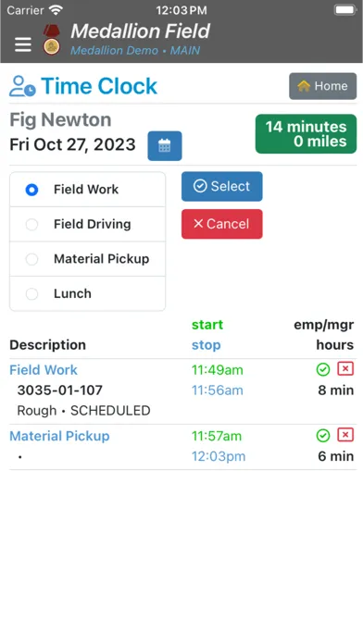
Task: Open the Material Pickup entry link
Action: [59, 436]
